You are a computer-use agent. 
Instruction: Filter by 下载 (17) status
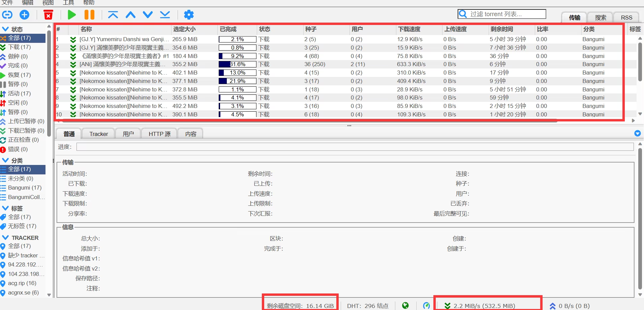click(19, 47)
